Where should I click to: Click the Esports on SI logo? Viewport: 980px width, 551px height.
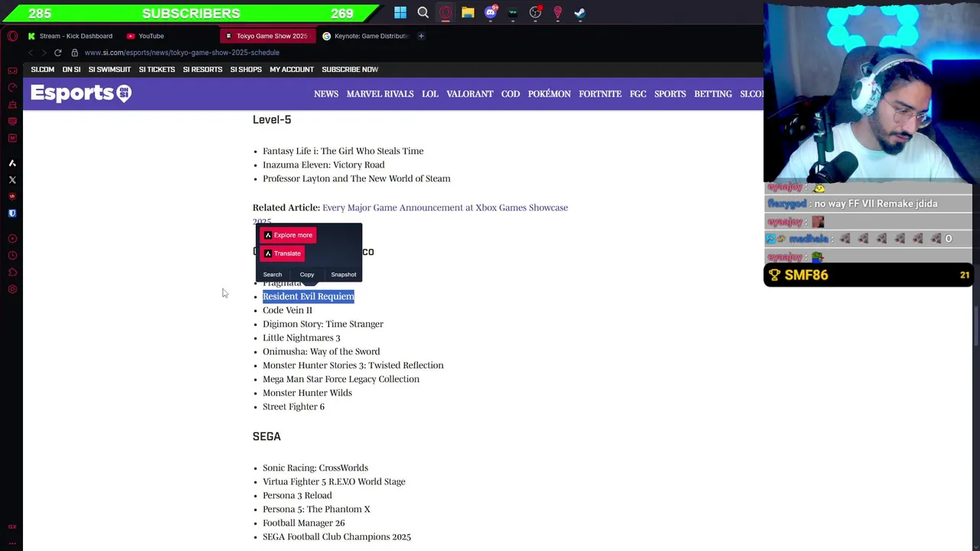click(x=81, y=93)
